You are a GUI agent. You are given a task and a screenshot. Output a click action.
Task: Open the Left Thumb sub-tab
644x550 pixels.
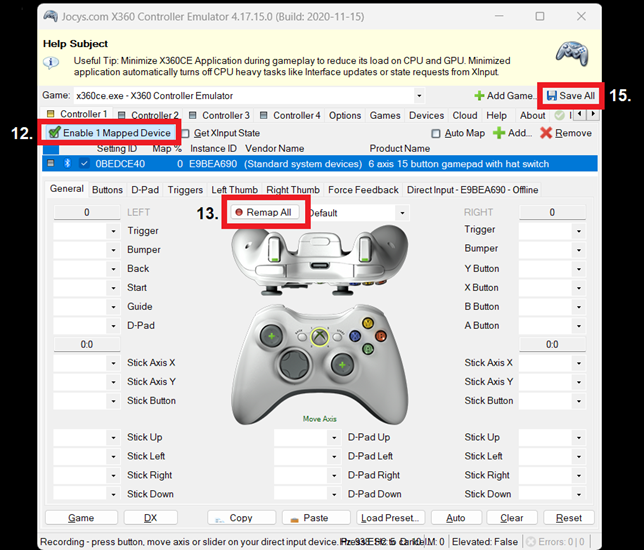(235, 190)
